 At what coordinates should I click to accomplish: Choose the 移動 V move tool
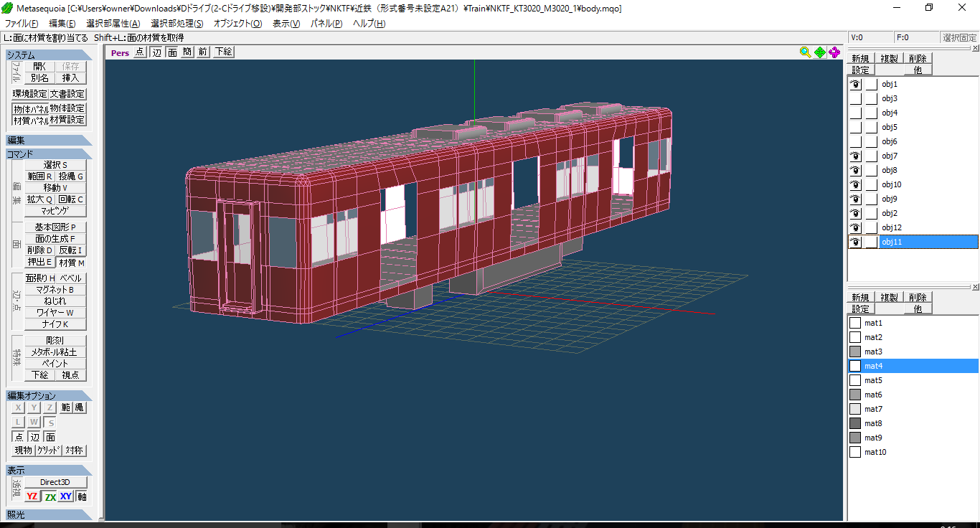pyautogui.click(x=55, y=188)
